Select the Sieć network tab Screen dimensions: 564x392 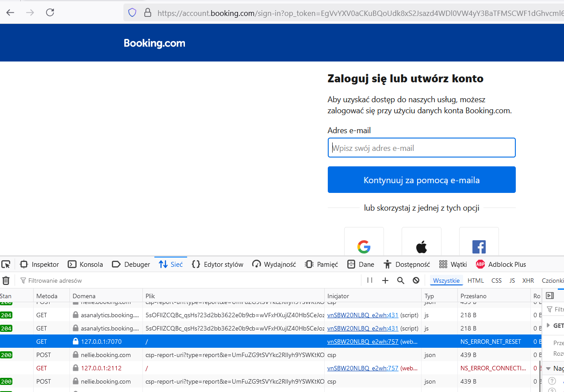(171, 265)
